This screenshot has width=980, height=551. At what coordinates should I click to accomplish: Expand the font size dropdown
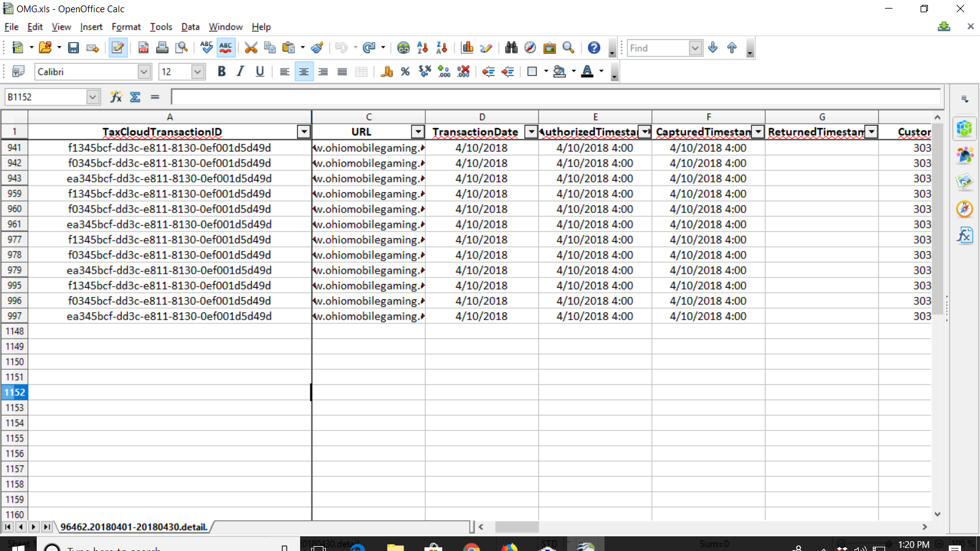tap(197, 72)
